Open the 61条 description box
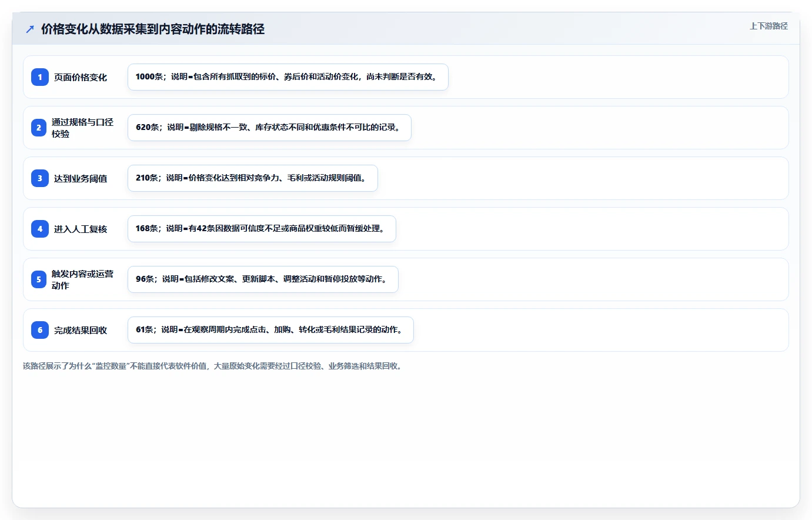Screen dimensions: 812x520 [270, 330]
